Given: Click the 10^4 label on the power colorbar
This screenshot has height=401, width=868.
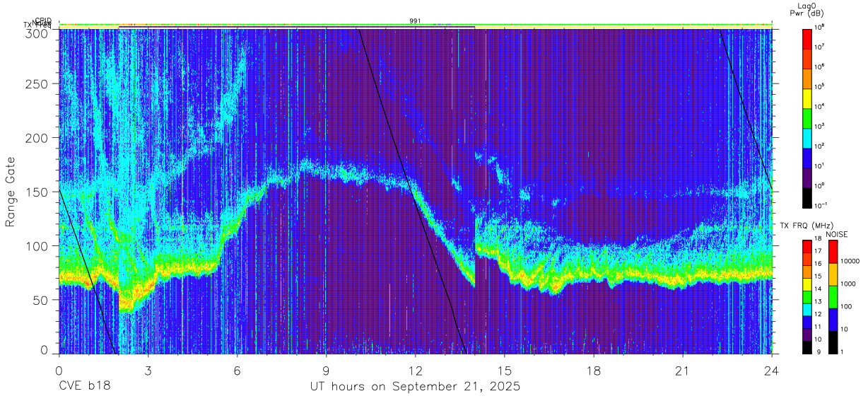Looking at the screenshot, I should coord(820,107).
